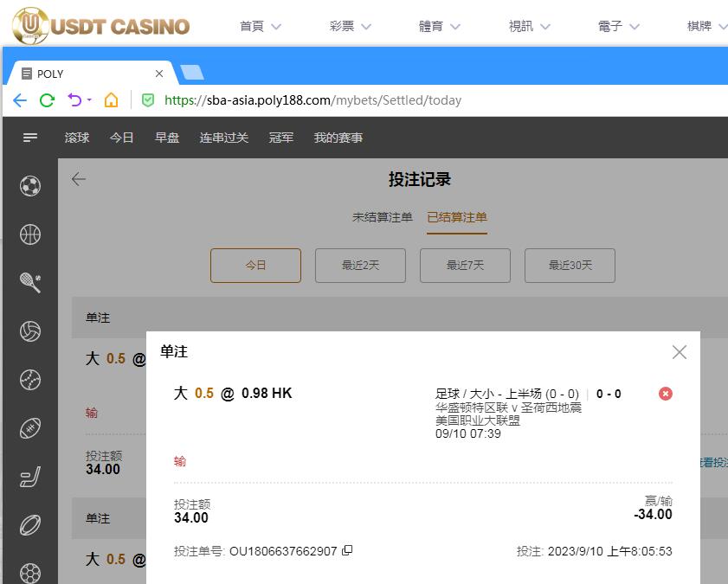Copy bet number OU1806637662907
Image resolution: width=728 pixels, height=584 pixels.
[x=347, y=550]
